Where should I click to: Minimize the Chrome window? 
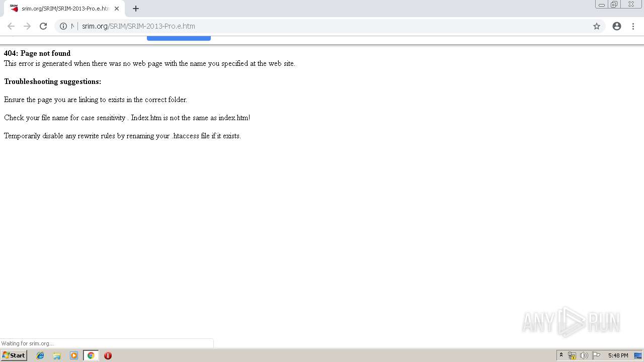[x=601, y=5]
